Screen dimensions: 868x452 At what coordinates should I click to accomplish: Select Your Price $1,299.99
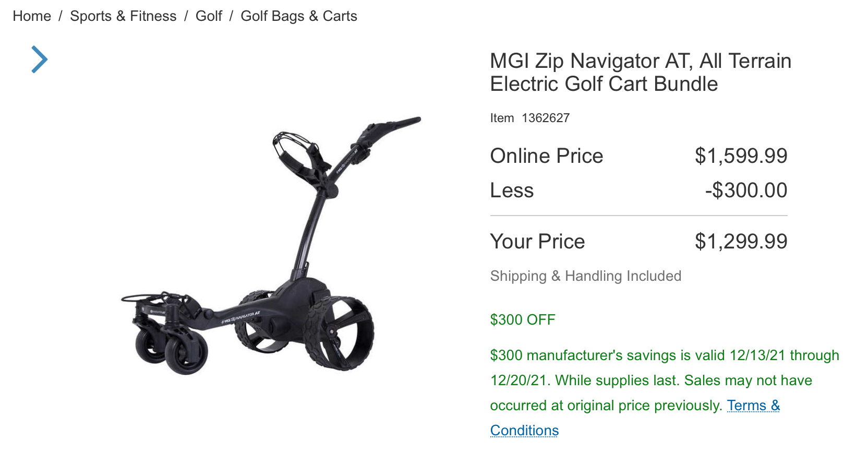pyautogui.click(x=740, y=241)
